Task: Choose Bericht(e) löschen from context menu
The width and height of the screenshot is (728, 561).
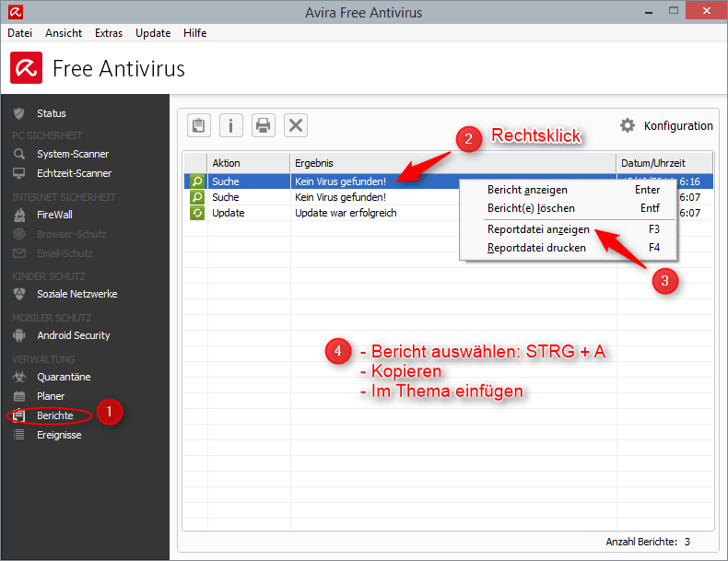Action: (x=569, y=208)
